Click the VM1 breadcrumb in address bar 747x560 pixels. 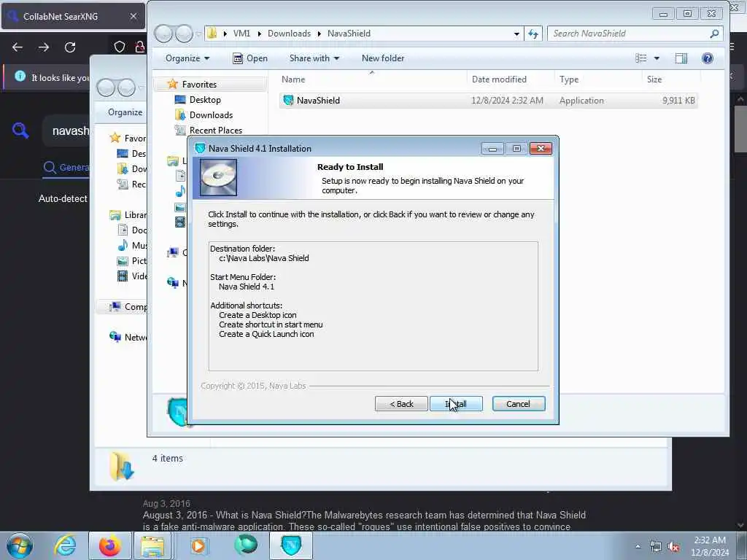point(241,34)
